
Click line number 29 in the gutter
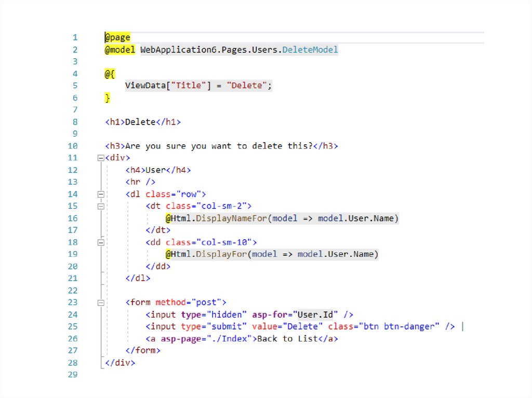[73, 375]
